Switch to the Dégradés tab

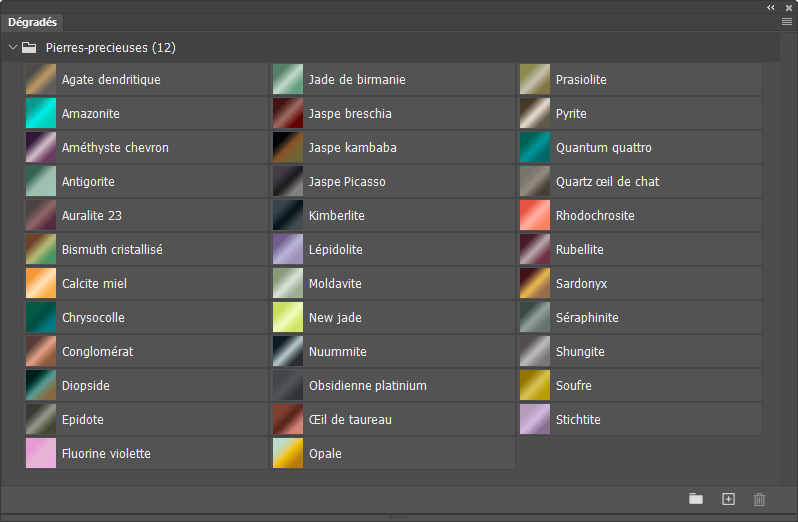point(33,22)
